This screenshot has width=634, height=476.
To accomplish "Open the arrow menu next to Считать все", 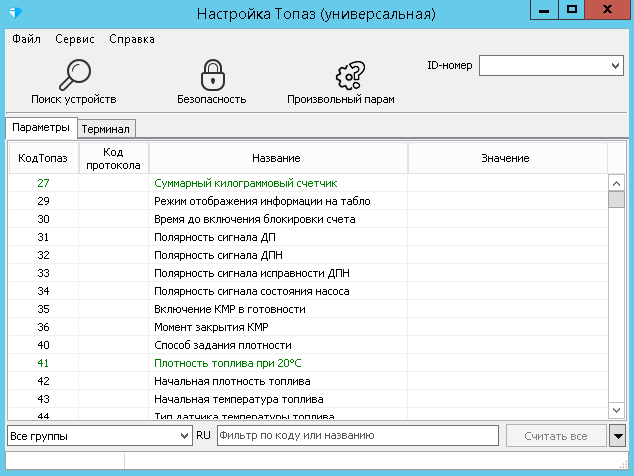I will click(x=617, y=436).
